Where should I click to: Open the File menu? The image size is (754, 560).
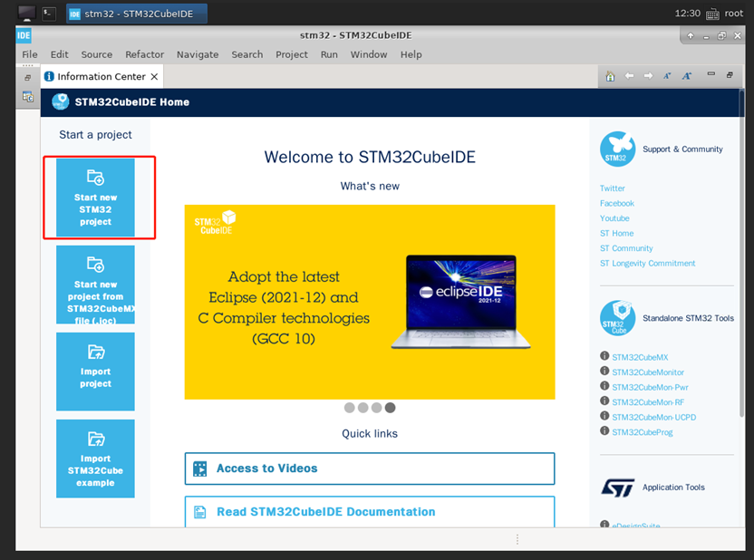tap(30, 54)
